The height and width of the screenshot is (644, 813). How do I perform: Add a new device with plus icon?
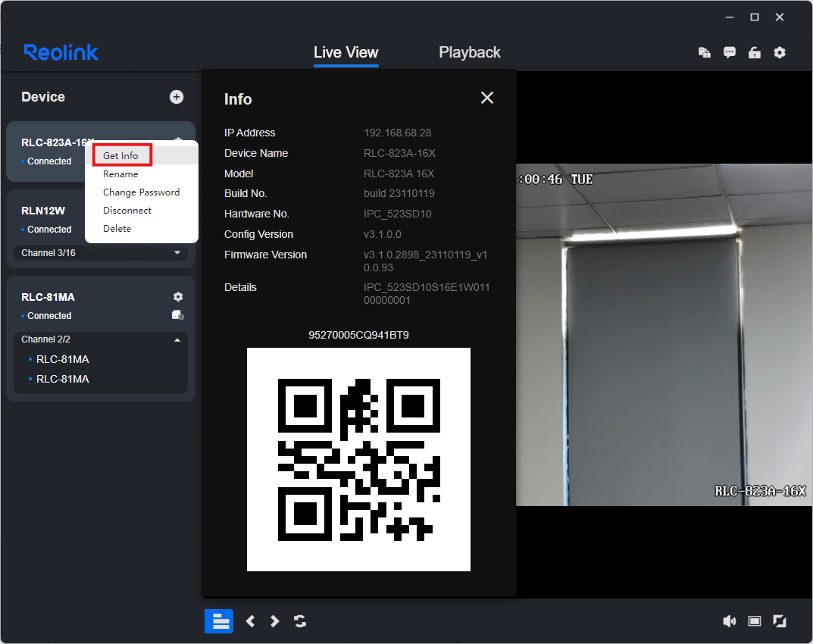coord(177,97)
